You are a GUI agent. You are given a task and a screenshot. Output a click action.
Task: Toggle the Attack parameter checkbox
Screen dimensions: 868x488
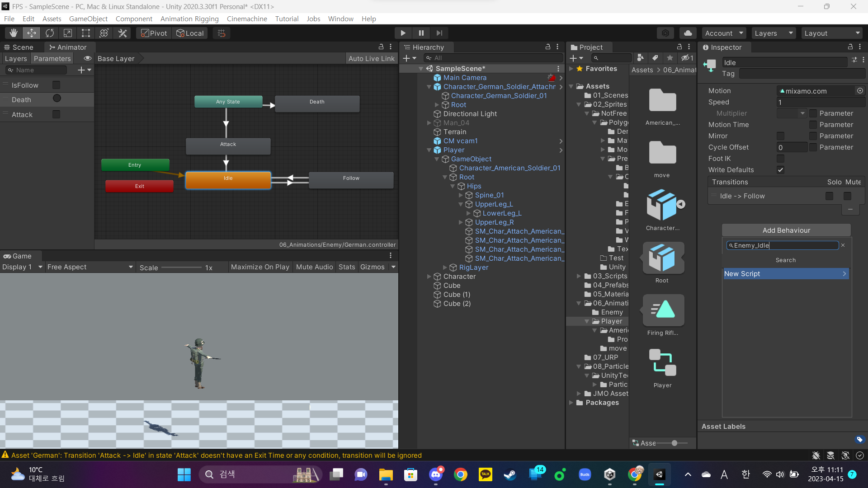pyautogui.click(x=57, y=114)
